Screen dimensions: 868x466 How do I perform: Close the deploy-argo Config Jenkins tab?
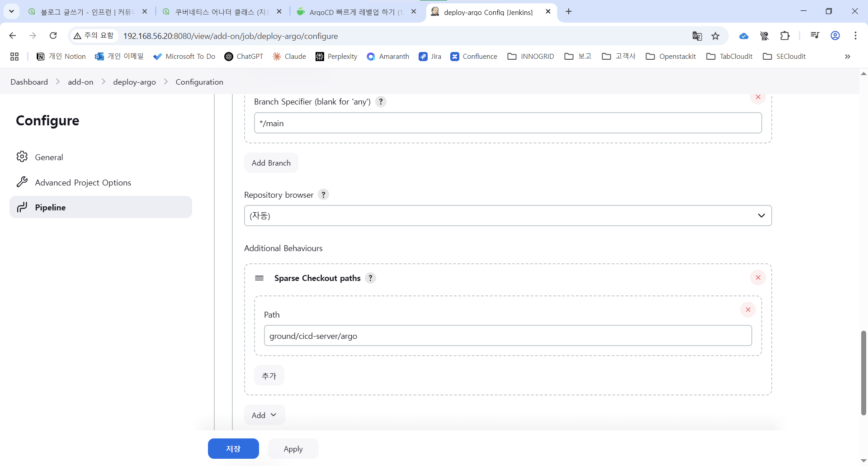(548, 12)
